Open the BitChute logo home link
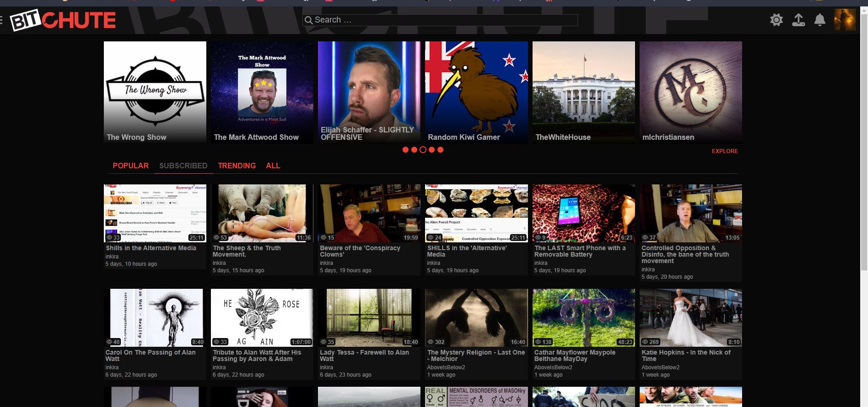This screenshot has height=407, width=868. click(63, 20)
